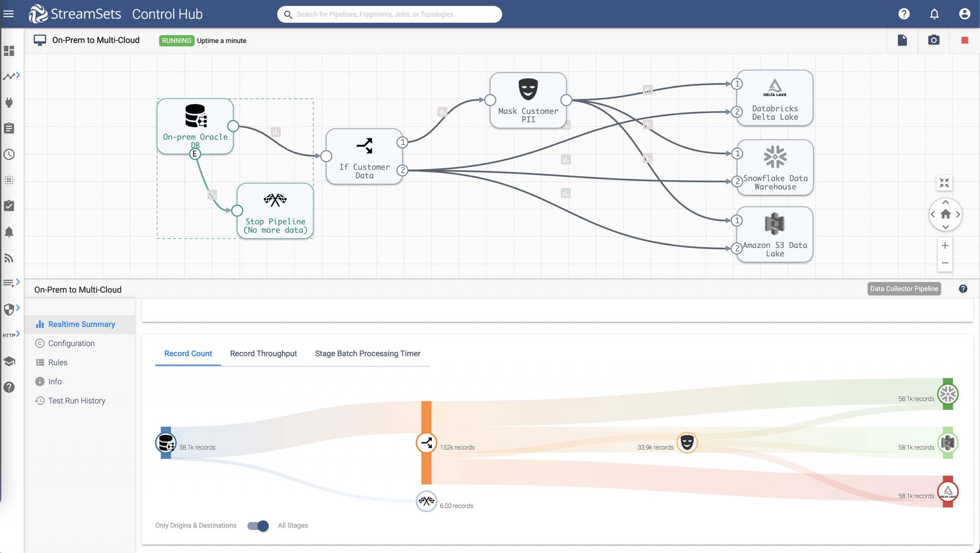Open Realtime Summary panel section
Viewport: 980px width, 553px height.
tap(80, 324)
